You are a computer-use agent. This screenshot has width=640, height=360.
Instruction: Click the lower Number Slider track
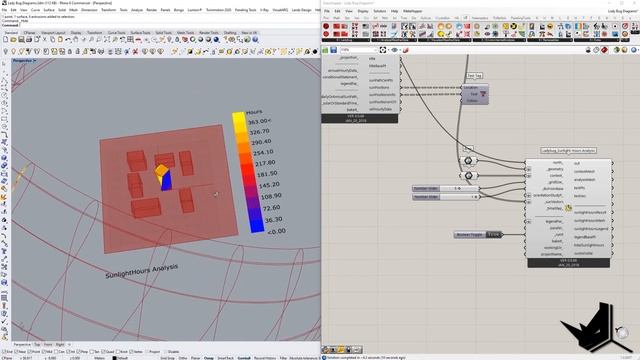click(459, 197)
